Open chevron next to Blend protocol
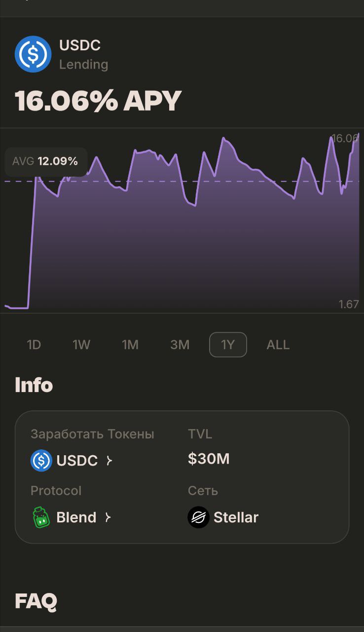 [108, 517]
